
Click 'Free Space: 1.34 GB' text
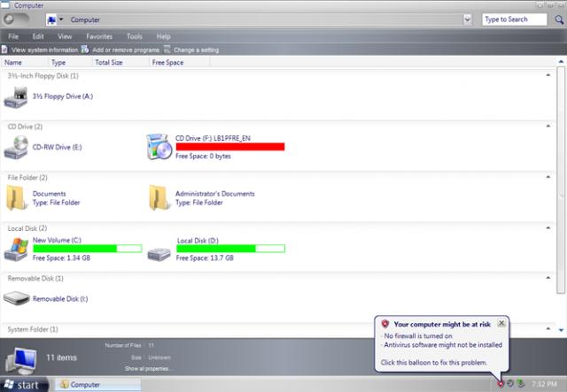point(61,258)
